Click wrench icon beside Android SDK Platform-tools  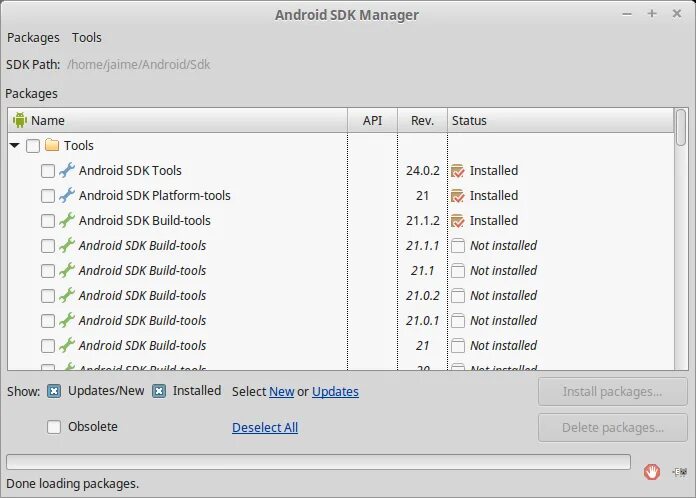[67, 195]
